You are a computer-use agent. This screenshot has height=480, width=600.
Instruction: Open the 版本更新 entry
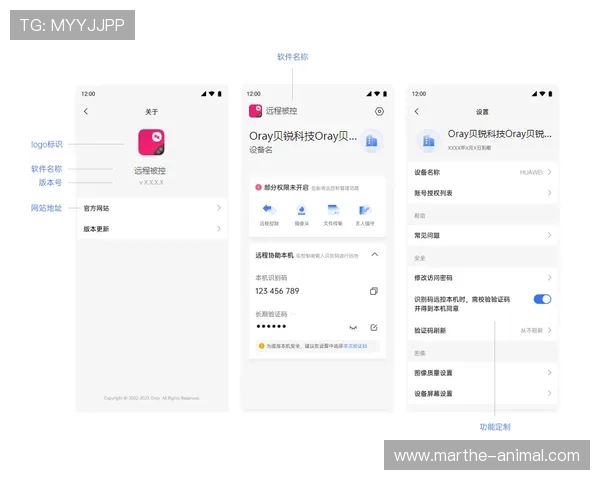(x=152, y=229)
